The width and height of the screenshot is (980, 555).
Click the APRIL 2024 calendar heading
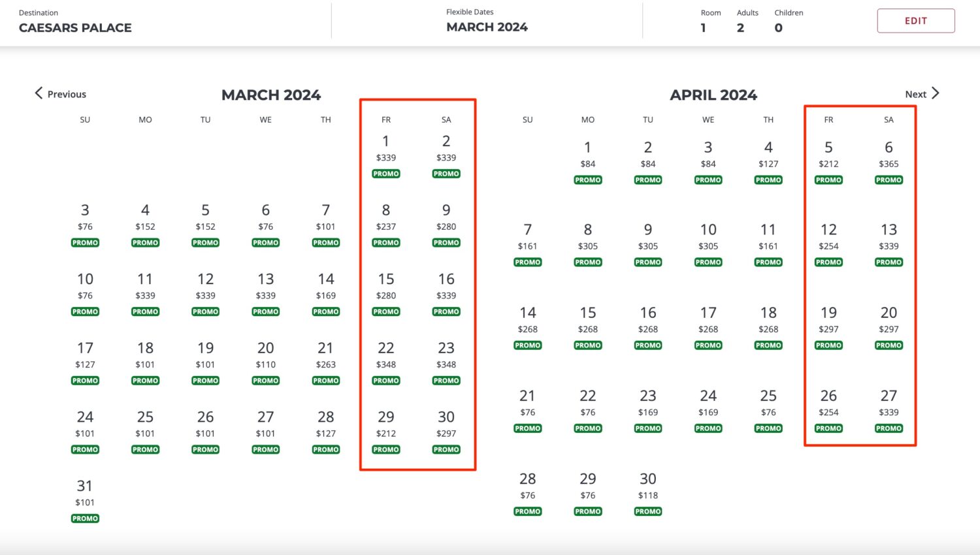click(713, 95)
